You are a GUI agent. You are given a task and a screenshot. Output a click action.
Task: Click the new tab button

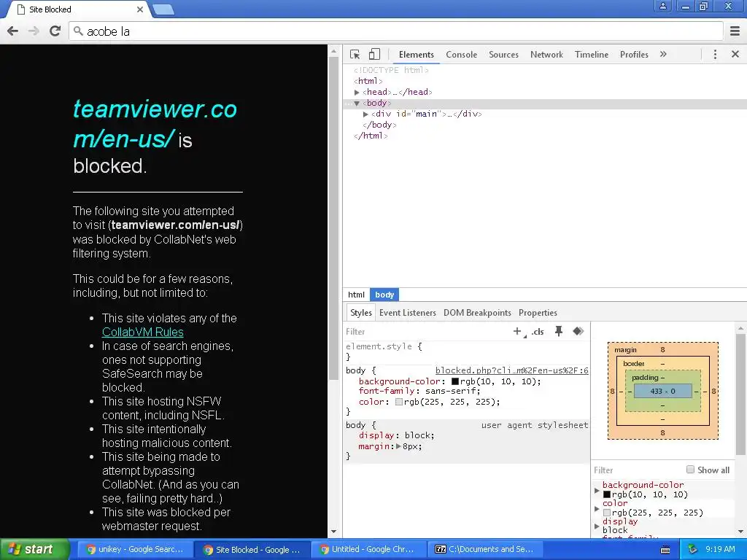(x=163, y=9)
